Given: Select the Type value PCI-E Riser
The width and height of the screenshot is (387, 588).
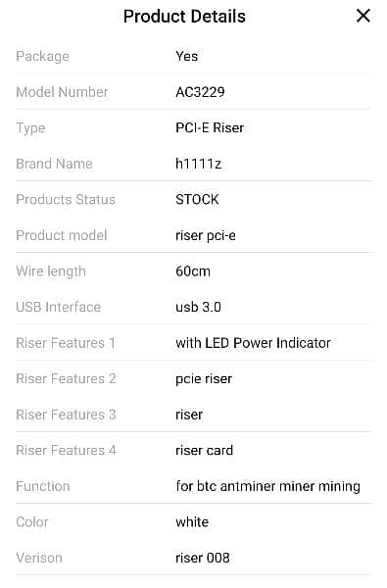Looking at the screenshot, I should [x=210, y=127].
